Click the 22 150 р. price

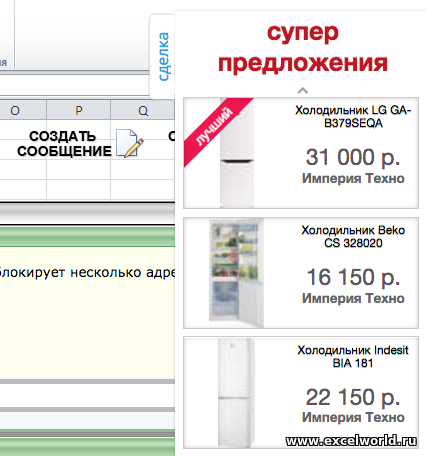[353, 397]
